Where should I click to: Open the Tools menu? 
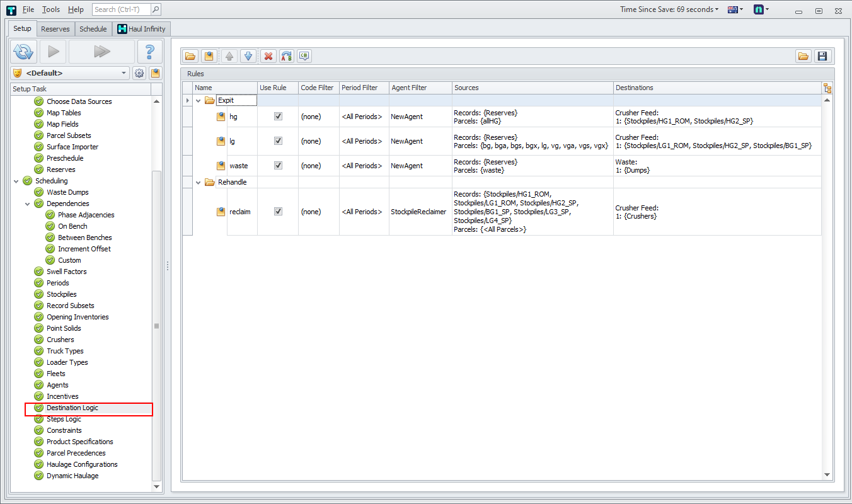coord(51,9)
